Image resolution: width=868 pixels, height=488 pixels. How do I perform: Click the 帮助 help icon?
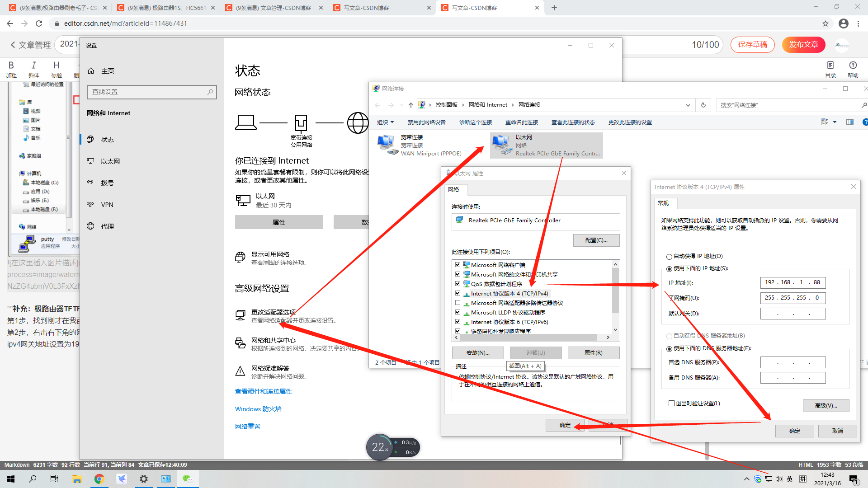(853, 66)
